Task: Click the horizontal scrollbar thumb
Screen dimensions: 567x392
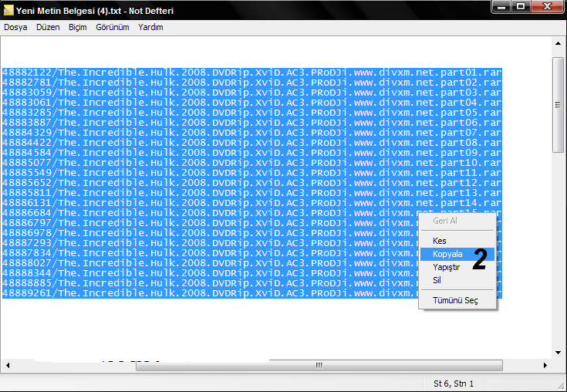Action: pos(319,365)
